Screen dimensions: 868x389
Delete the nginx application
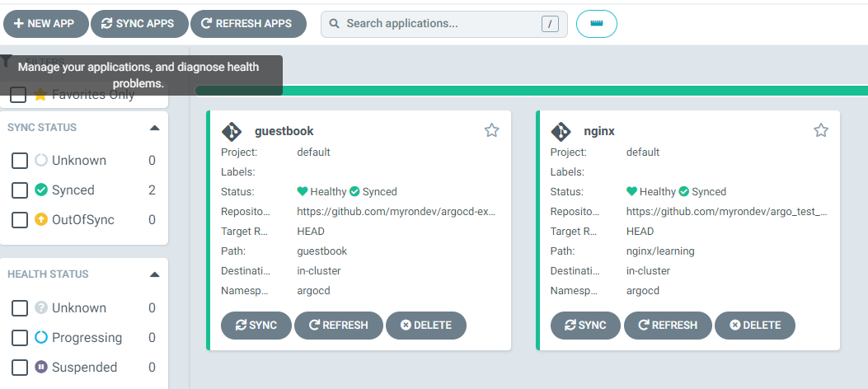click(755, 326)
